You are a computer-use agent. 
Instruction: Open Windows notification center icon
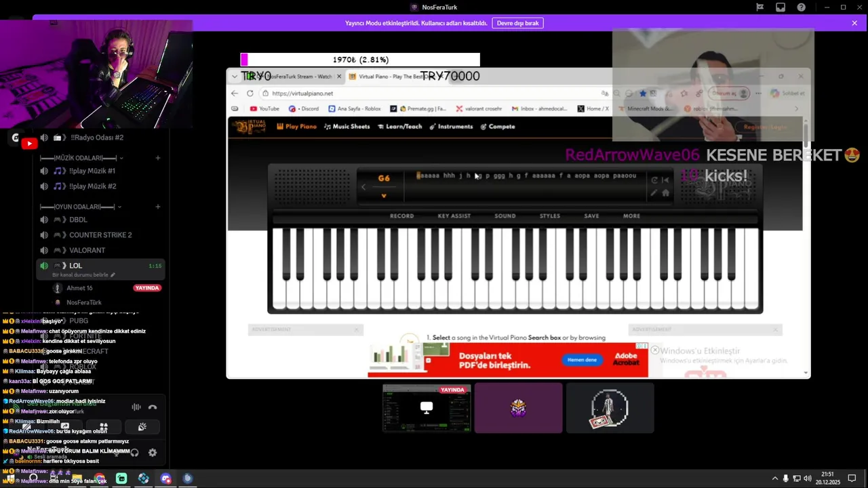coord(852,479)
